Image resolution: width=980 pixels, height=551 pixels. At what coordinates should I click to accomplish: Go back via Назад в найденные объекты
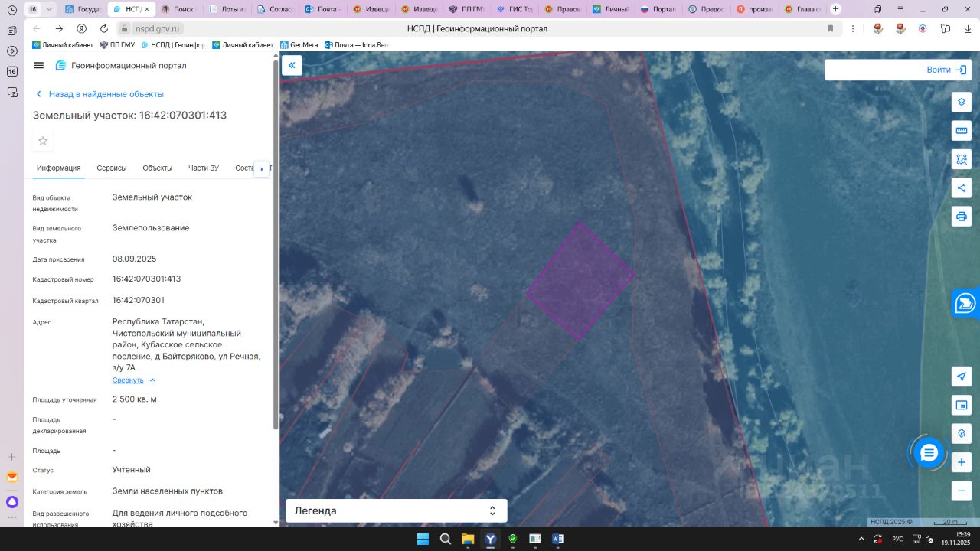pyautogui.click(x=100, y=94)
